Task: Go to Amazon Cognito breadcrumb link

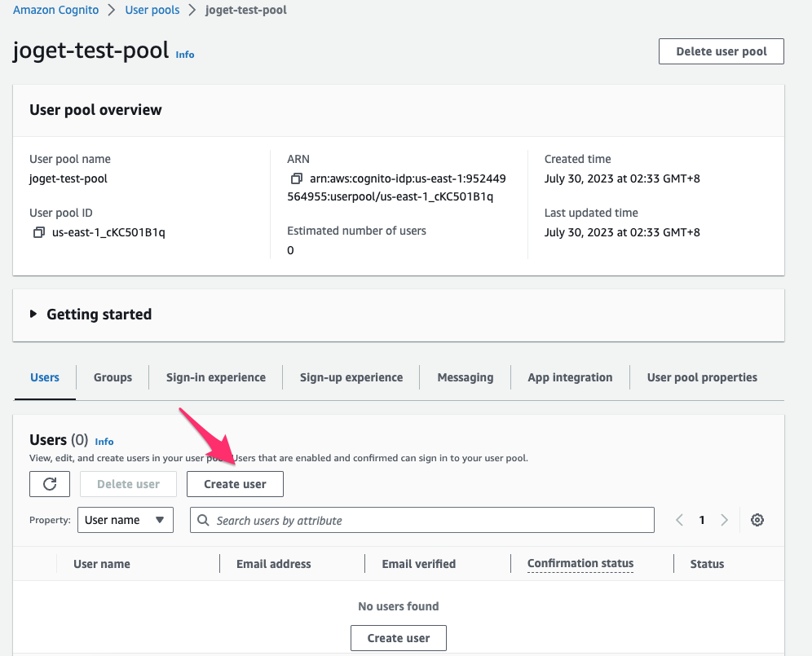Action: pos(56,10)
